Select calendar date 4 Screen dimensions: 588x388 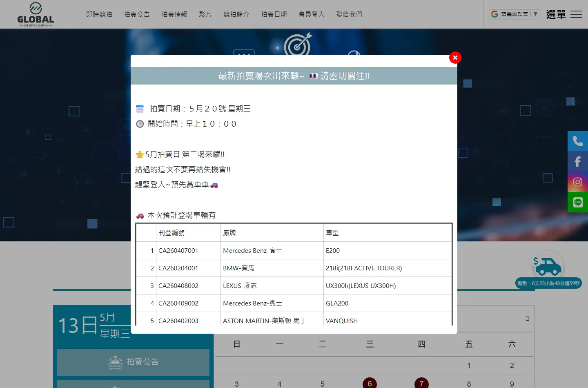click(279, 384)
